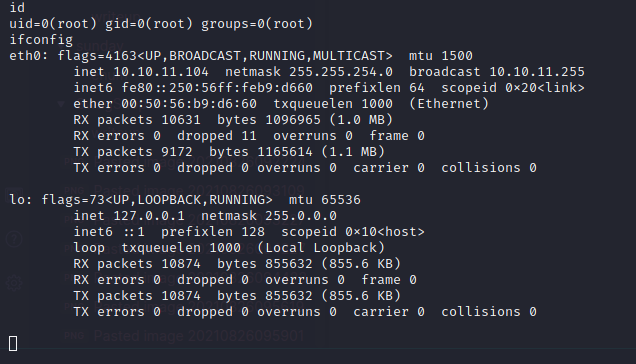The width and height of the screenshot is (636, 364).
Task: Open the faint help question-mark icon
Action: pyautogui.click(x=14, y=239)
